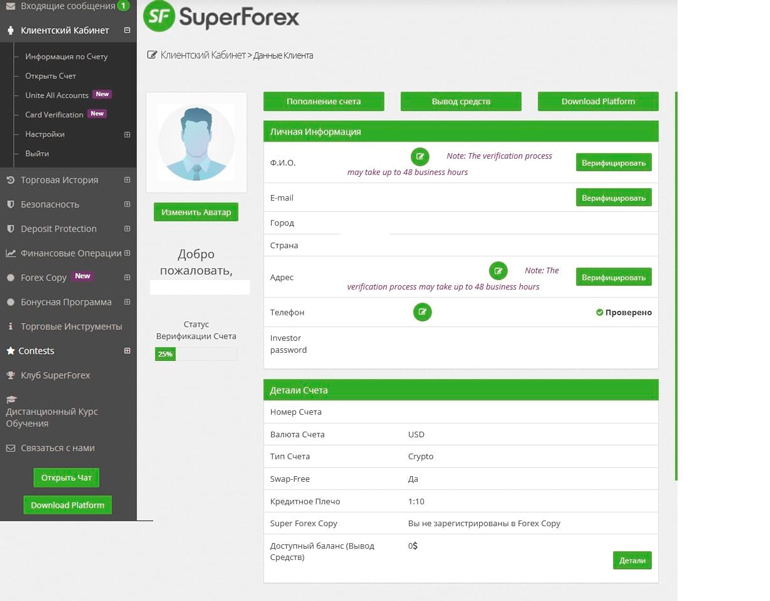Edit Ф.И.О. with the pencil icon

[420, 157]
